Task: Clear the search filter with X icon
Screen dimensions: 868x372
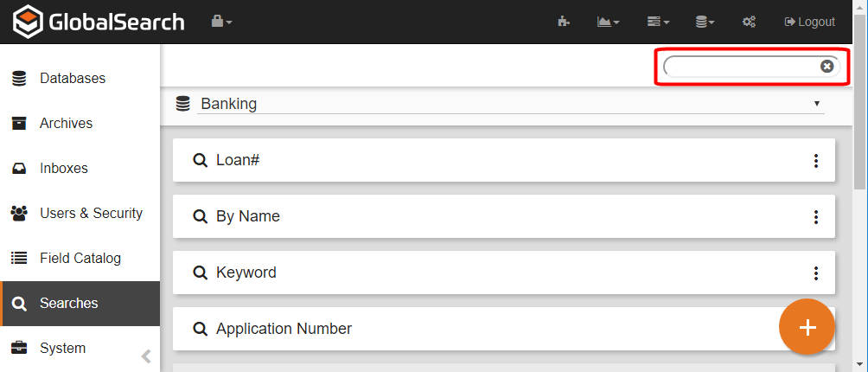Action: (x=827, y=67)
